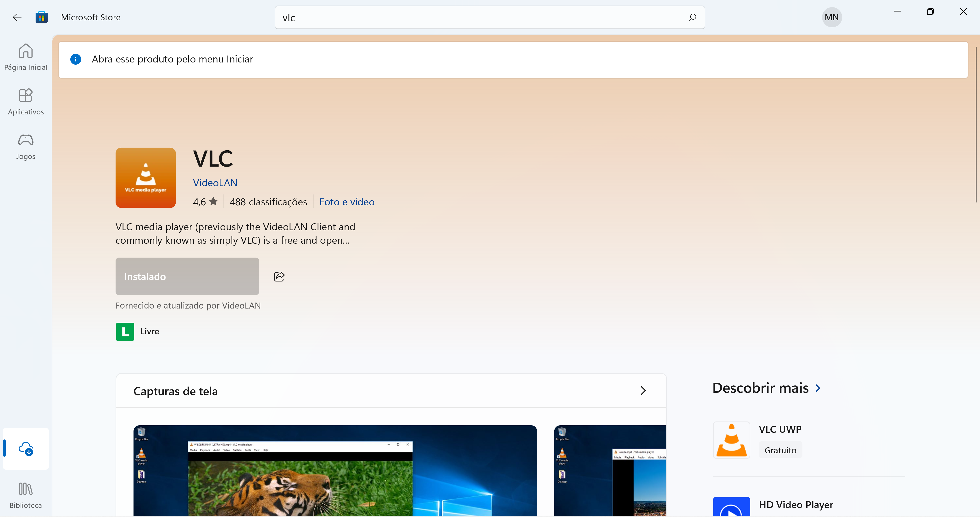Go back using the back arrow
Screen dimensions: 980x517
point(17,17)
